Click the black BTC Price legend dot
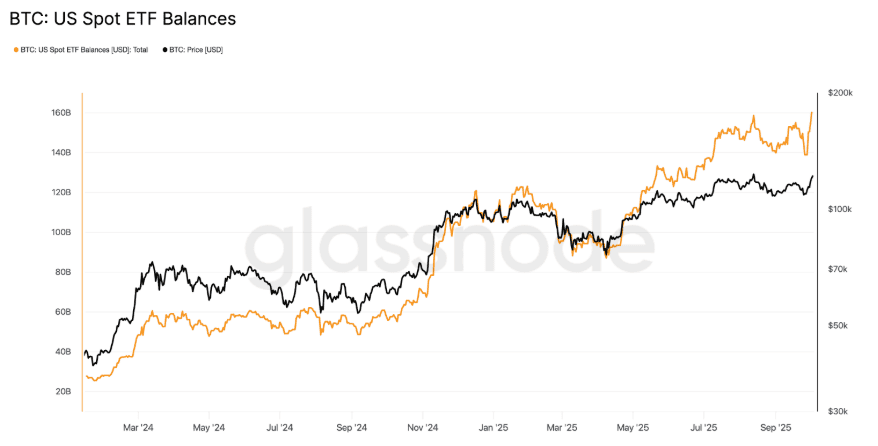Image resolution: width=878 pixels, height=446 pixels. (x=165, y=49)
